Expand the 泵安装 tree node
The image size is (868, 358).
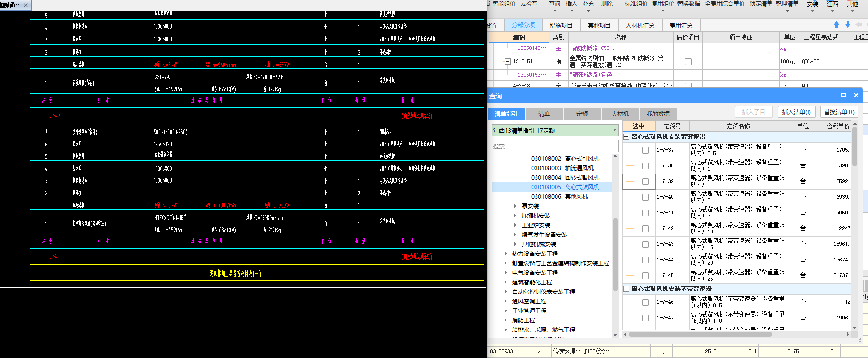click(515, 206)
